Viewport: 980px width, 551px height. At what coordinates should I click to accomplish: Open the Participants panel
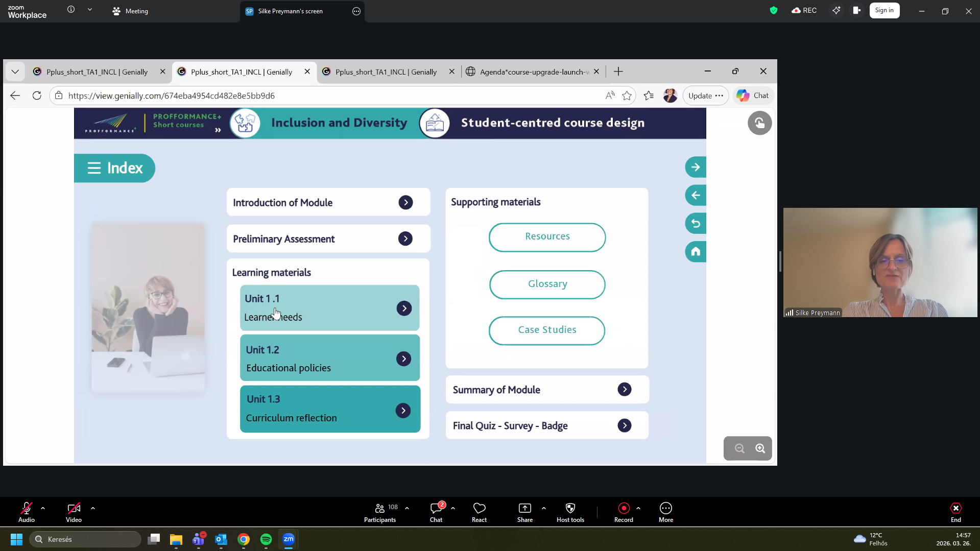380,508
